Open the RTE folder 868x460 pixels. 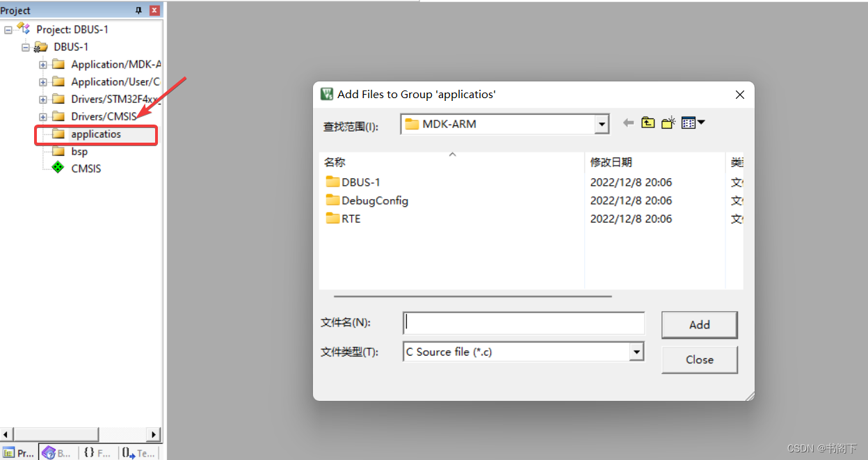click(352, 219)
